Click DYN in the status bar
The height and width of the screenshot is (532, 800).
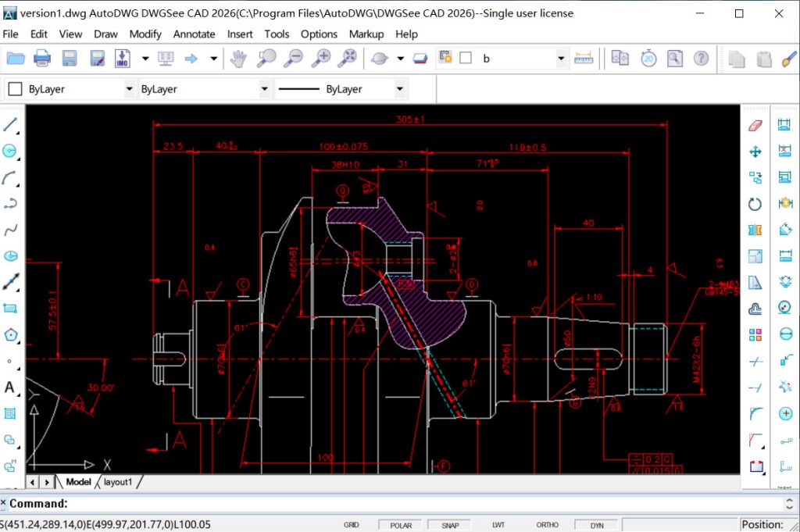pyautogui.click(x=596, y=524)
